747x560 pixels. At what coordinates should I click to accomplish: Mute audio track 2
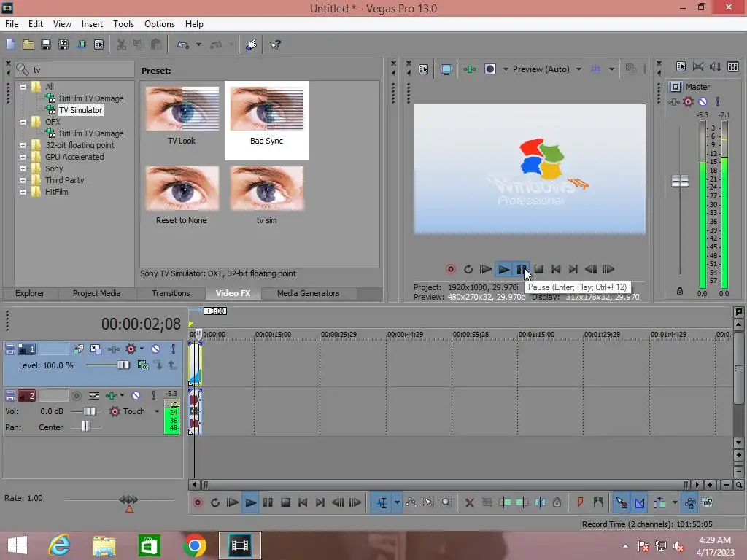coord(136,396)
